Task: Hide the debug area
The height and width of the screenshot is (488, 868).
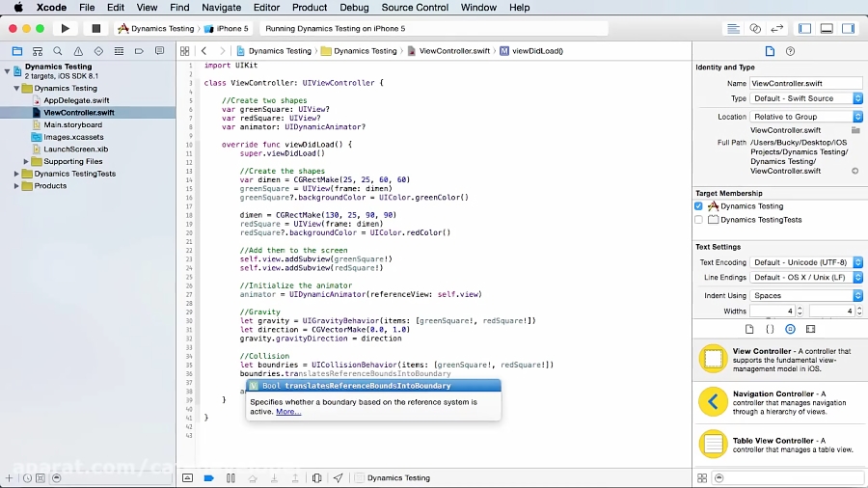Action: point(188,478)
